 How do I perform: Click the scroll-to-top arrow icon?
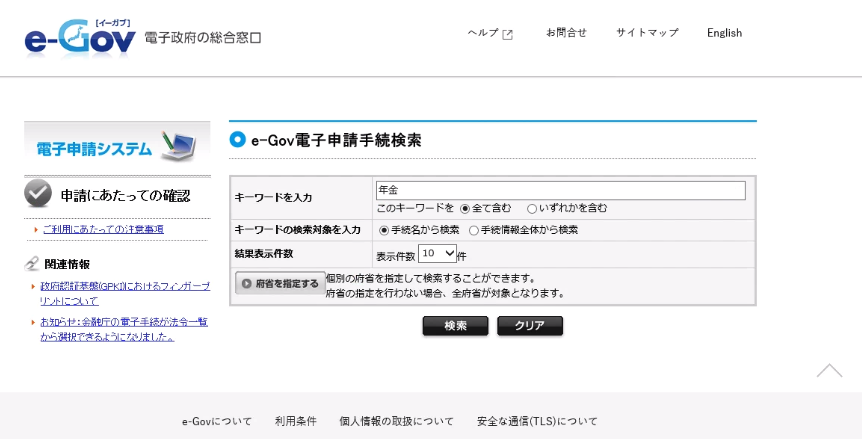point(829,370)
